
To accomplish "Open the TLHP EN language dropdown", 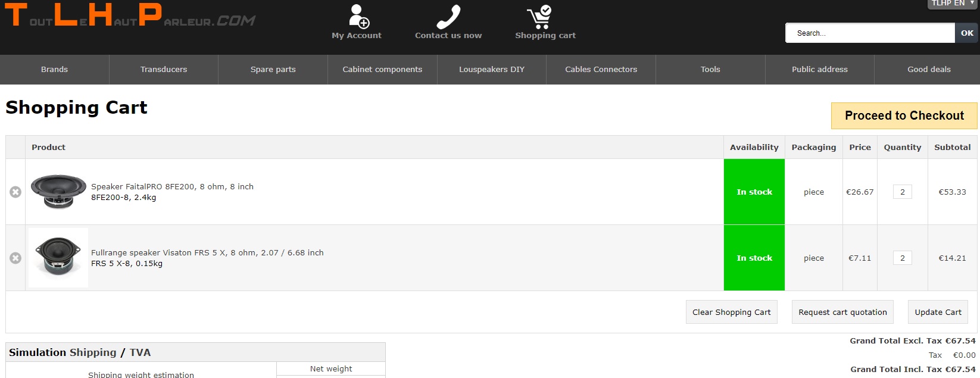I will [x=953, y=4].
